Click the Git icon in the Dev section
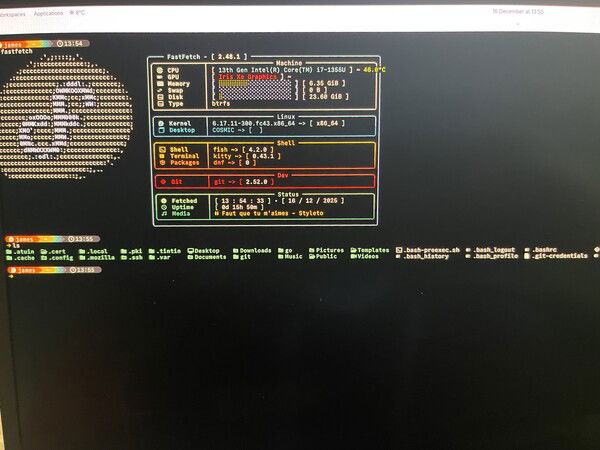 point(161,181)
